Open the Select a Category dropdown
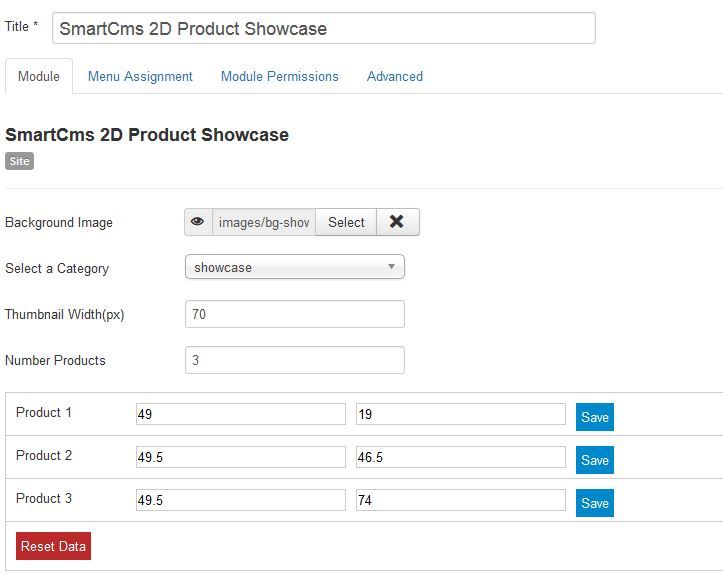 tap(295, 267)
